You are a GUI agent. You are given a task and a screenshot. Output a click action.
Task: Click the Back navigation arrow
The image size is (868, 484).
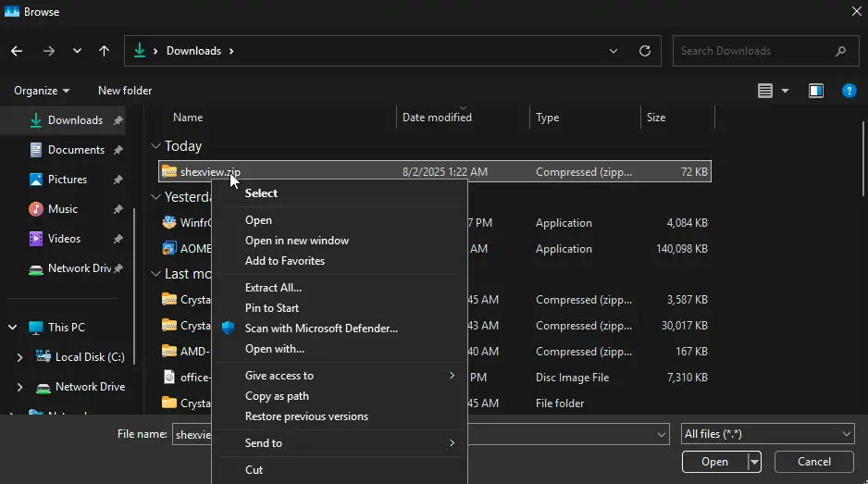(17, 52)
